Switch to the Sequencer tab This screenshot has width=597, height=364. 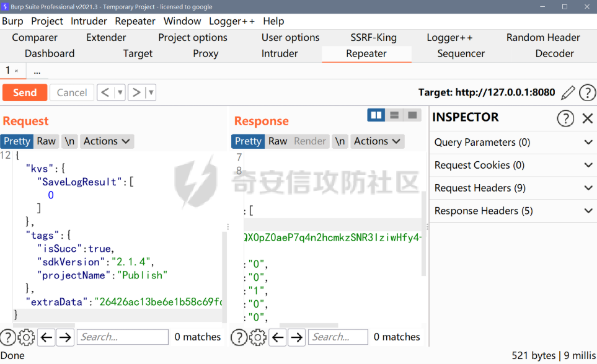(x=461, y=54)
